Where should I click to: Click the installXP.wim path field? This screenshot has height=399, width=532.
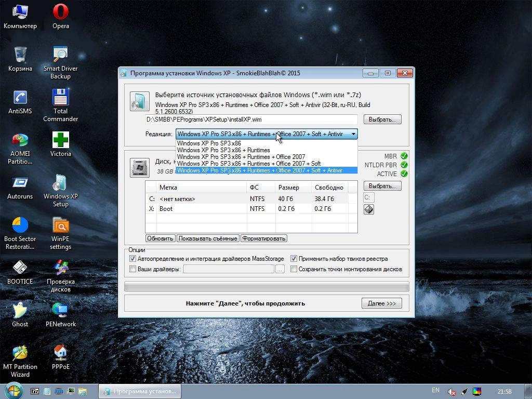click(x=251, y=119)
